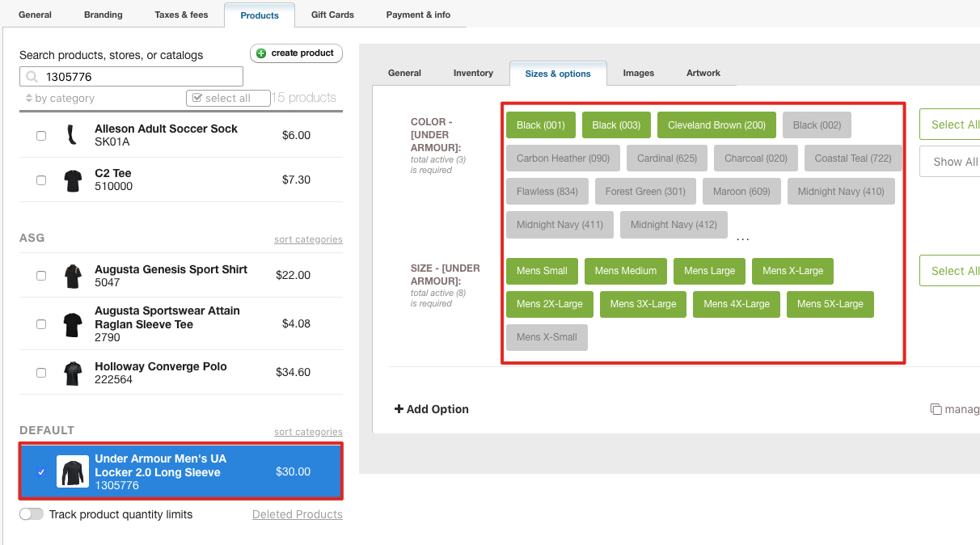Click the copy icon beside manage
The width and height of the screenshot is (980, 545).
coord(936,409)
